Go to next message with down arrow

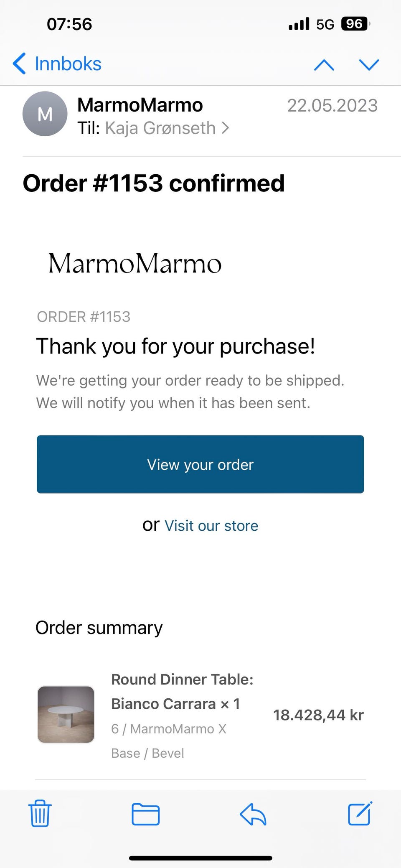(x=369, y=65)
